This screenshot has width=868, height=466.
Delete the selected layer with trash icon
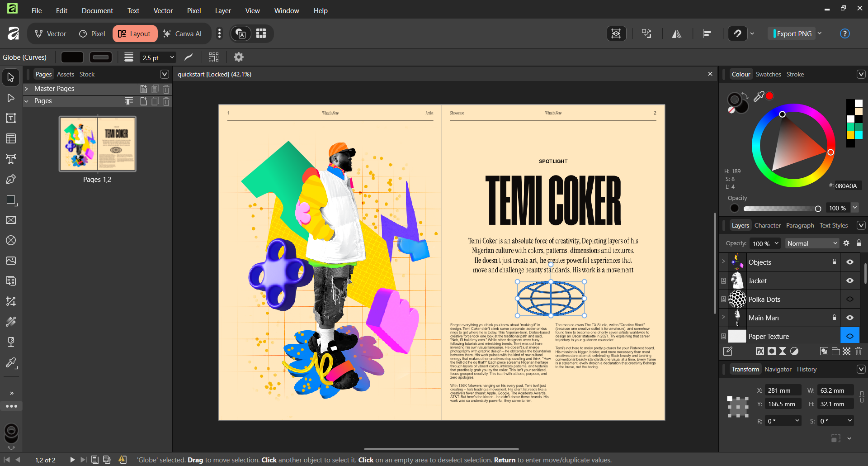point(859,351)
